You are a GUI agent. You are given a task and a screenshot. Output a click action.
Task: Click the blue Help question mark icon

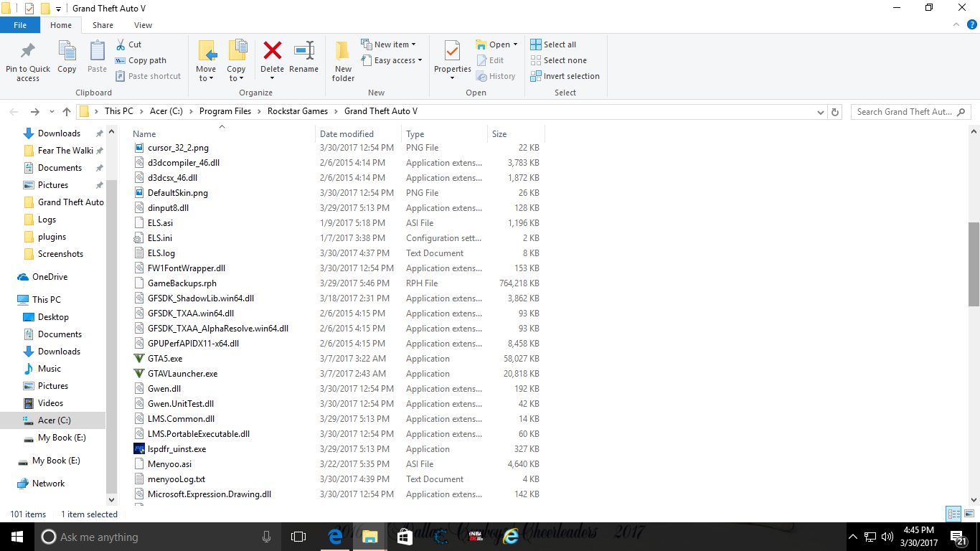coord(972,24)
